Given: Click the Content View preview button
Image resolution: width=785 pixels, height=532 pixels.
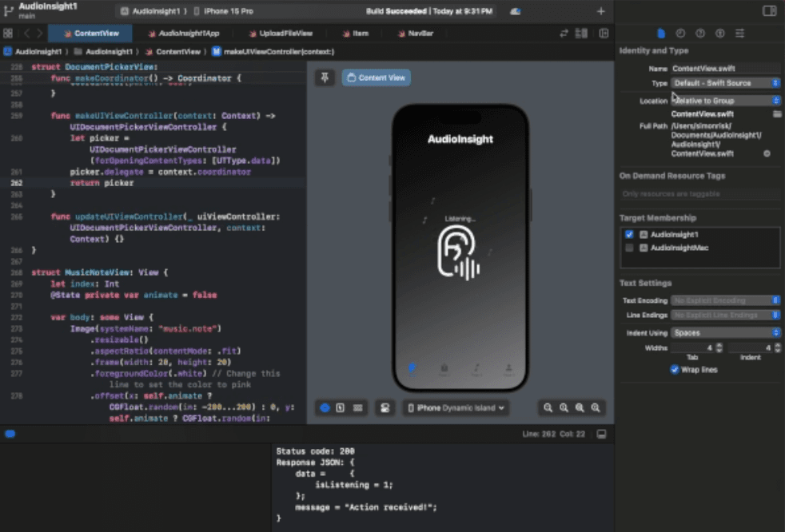Looking at the screenshot, I should (x=377, y=77).
